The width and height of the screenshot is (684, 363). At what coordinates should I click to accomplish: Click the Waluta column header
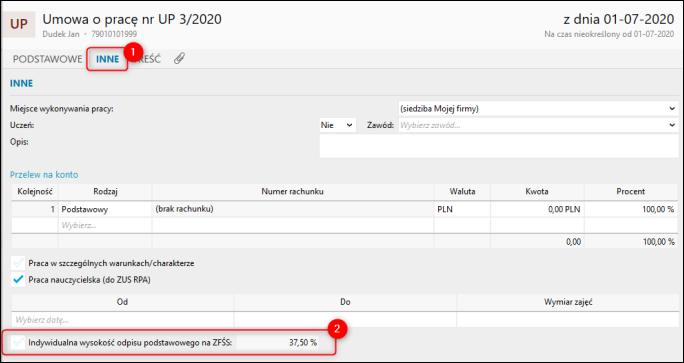pos(462,191)
